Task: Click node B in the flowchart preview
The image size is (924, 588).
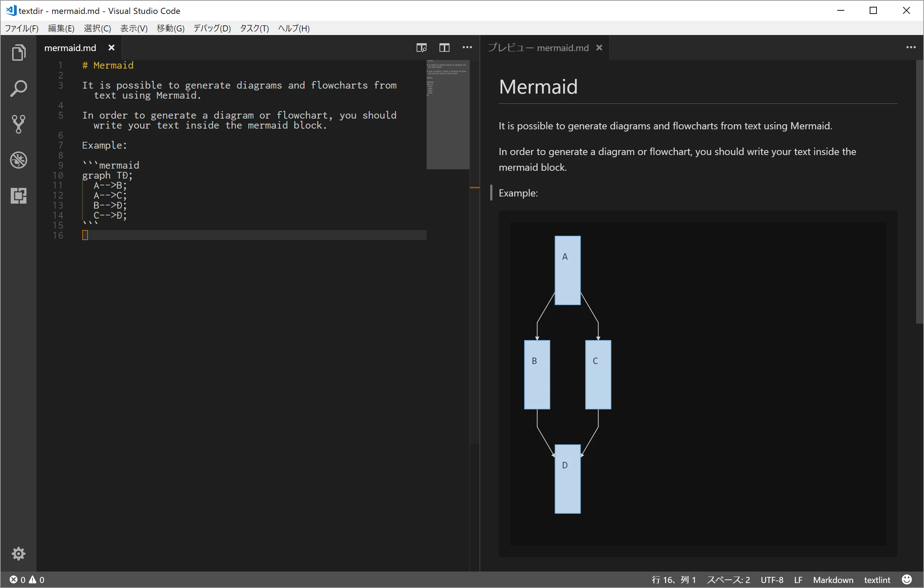Action: click(x=537, y=375)
